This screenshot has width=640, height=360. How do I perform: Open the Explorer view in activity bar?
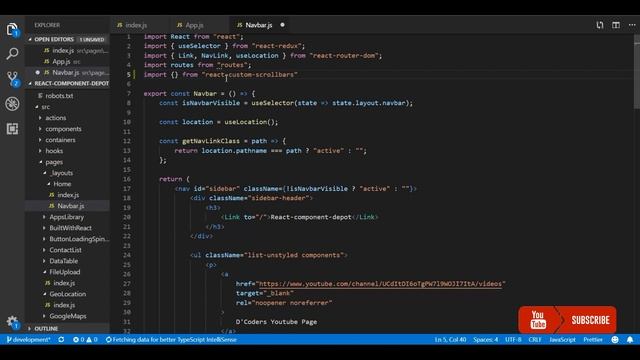pyautogui.click(x=12, y=30)
